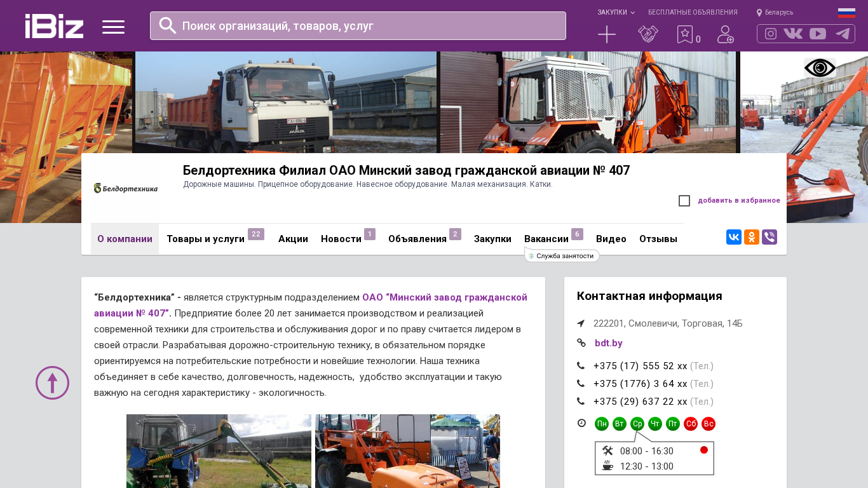Click the white MAZ dump truck banner photo
This screenshot has width=868, height=488.
coord(286,102)
